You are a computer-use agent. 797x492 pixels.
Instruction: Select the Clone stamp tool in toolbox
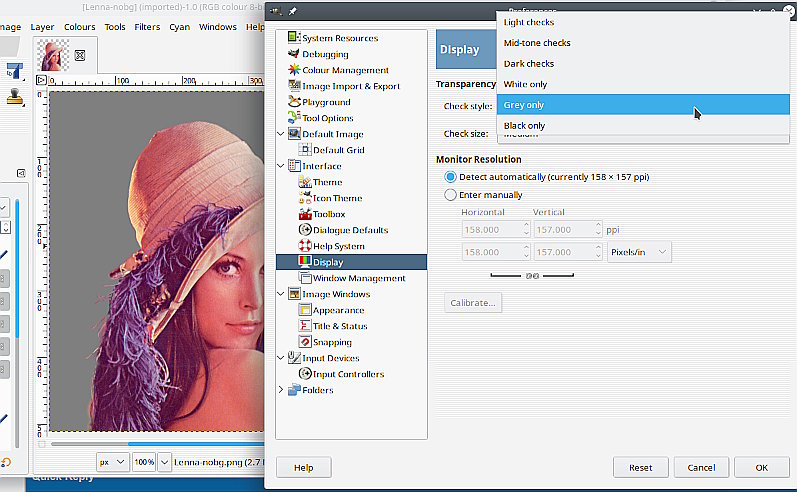14,96
